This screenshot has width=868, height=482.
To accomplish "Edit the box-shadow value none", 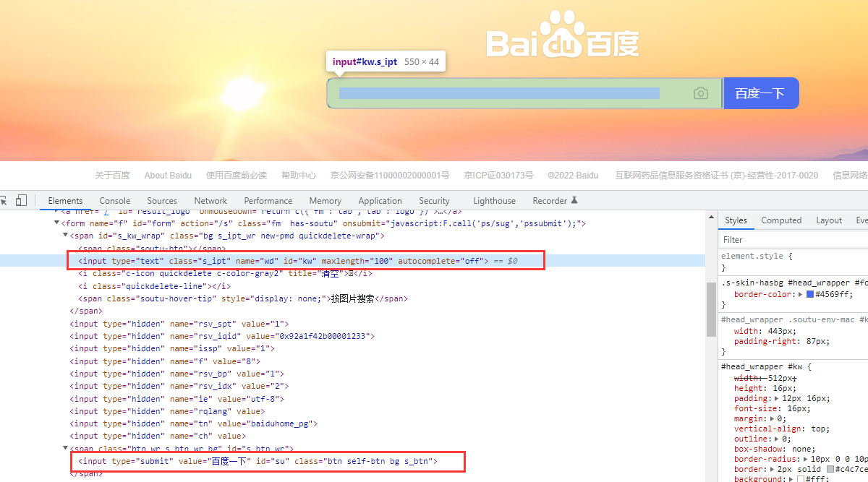I will 800,449.
